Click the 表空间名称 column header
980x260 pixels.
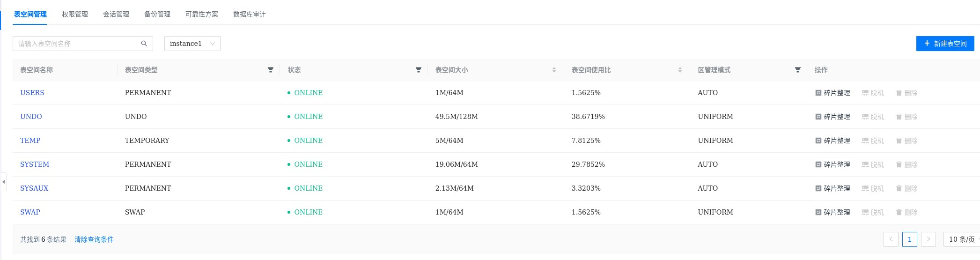click(37, 70)
